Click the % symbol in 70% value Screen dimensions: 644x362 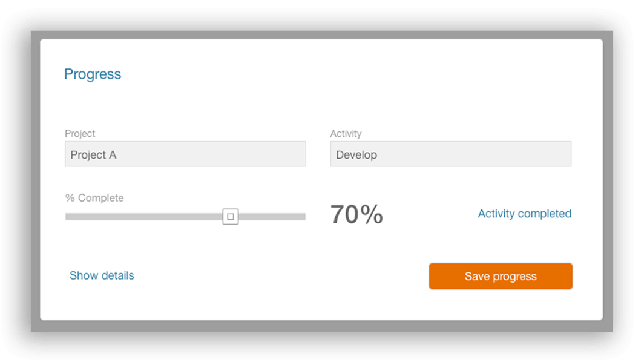click(x=372, y=214)
